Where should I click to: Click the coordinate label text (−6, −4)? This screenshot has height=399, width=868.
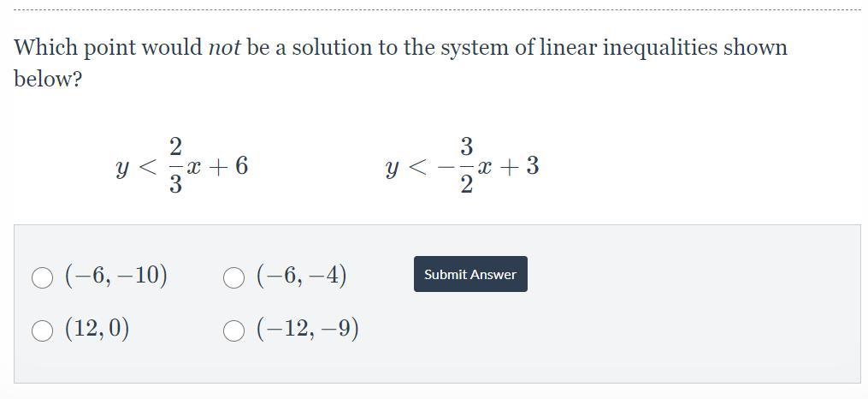coord(302,276)
